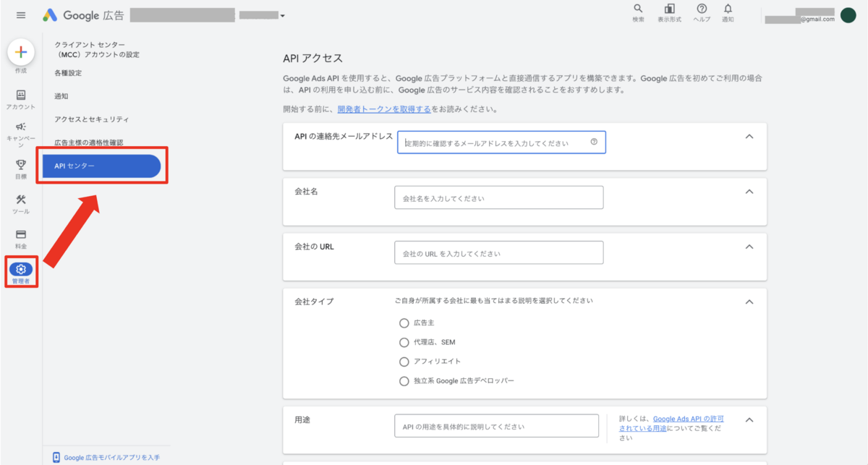Open the 表示形式 appearance icon
868x465 pixels.
click(x=669, y=9)
